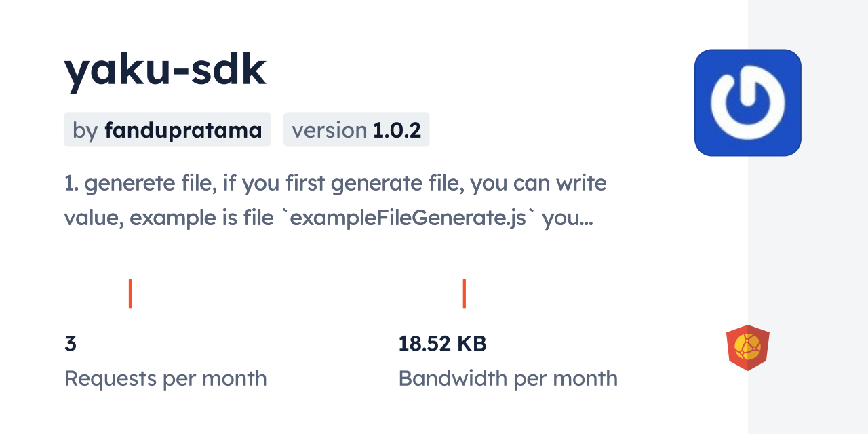Click the blue power-symbol avatar icon
The image size is (868, 434).
click(747, 102)
